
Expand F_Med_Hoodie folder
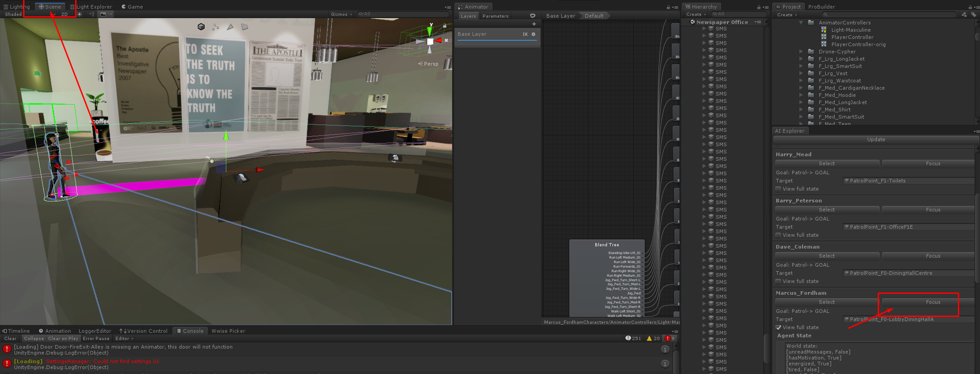tap(801, 95)
